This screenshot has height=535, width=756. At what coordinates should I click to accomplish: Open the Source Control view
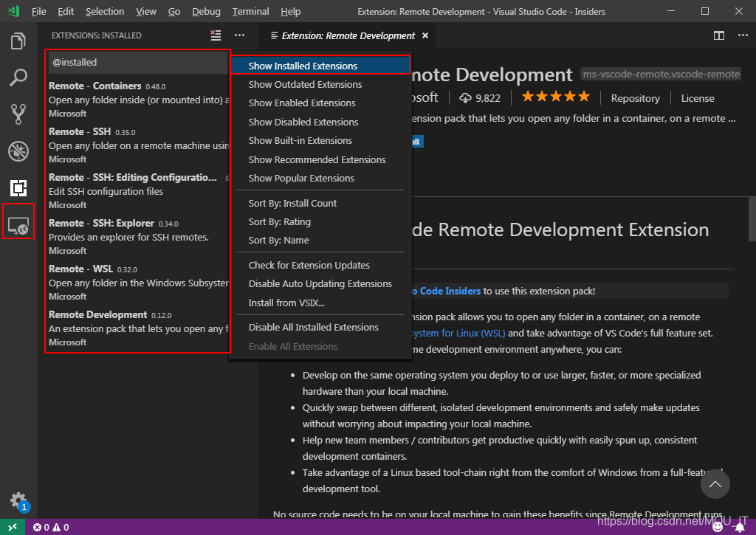18,114
